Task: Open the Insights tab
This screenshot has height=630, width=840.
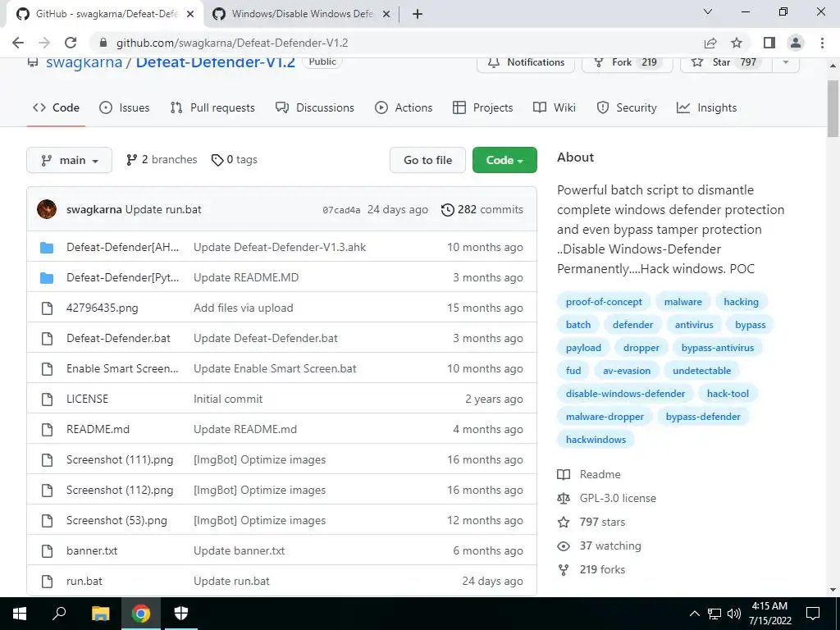Action: [x=706, y=107]
